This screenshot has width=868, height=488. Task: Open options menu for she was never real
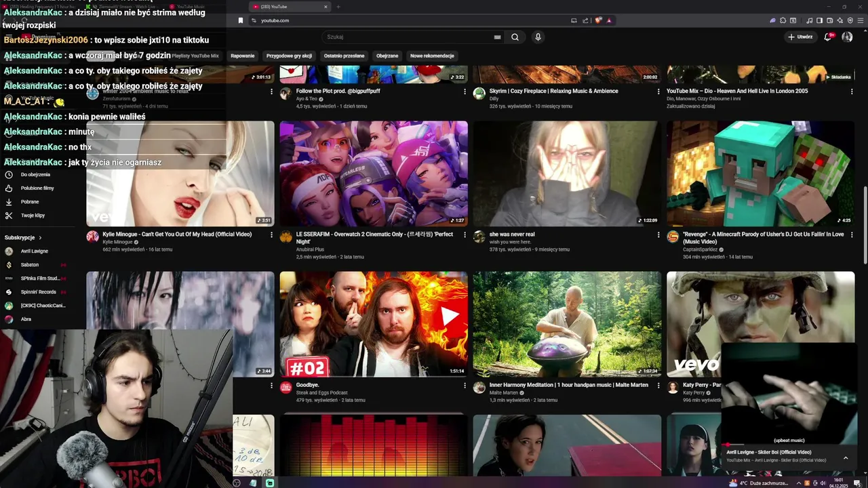[x=658, y=235]
